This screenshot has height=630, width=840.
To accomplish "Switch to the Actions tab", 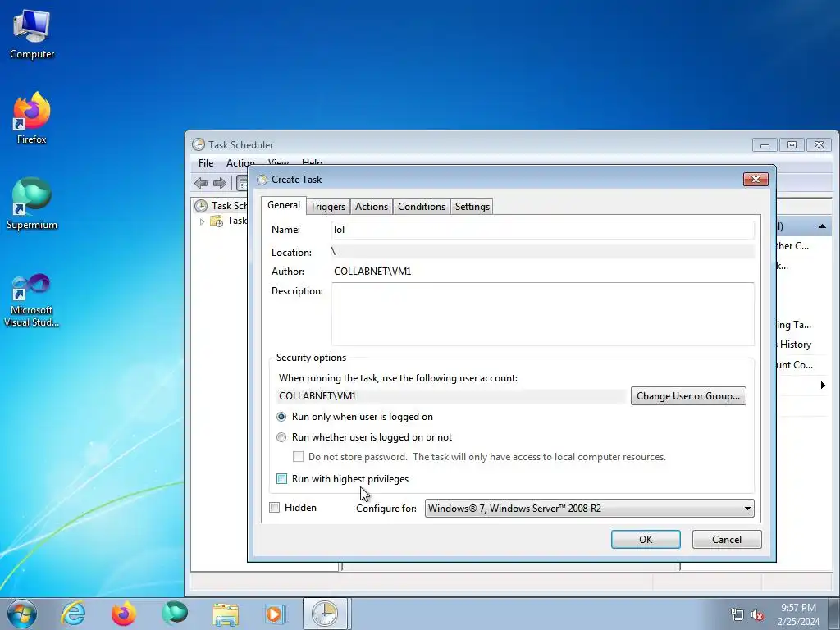I will [372, 207].
